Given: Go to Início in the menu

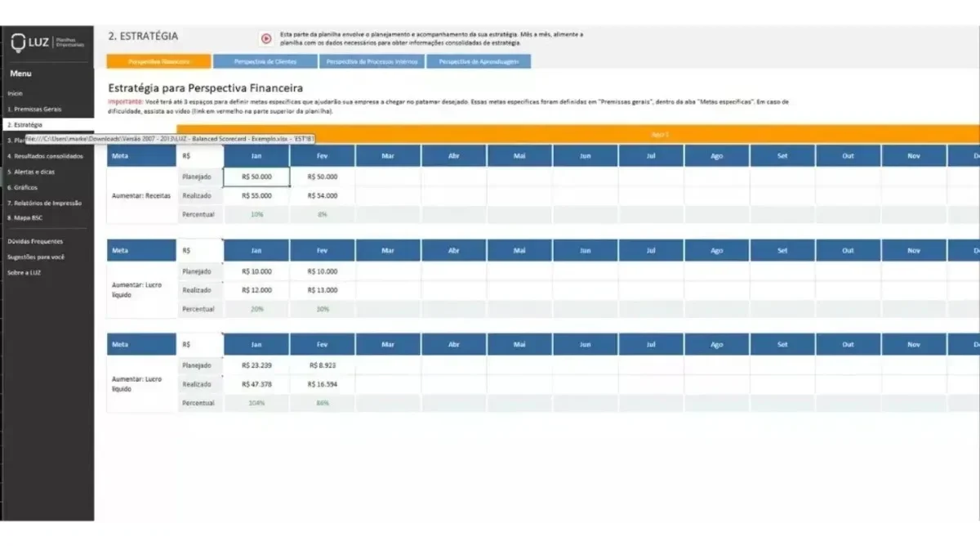Looking at the screenshot, I should pos(16,93).
